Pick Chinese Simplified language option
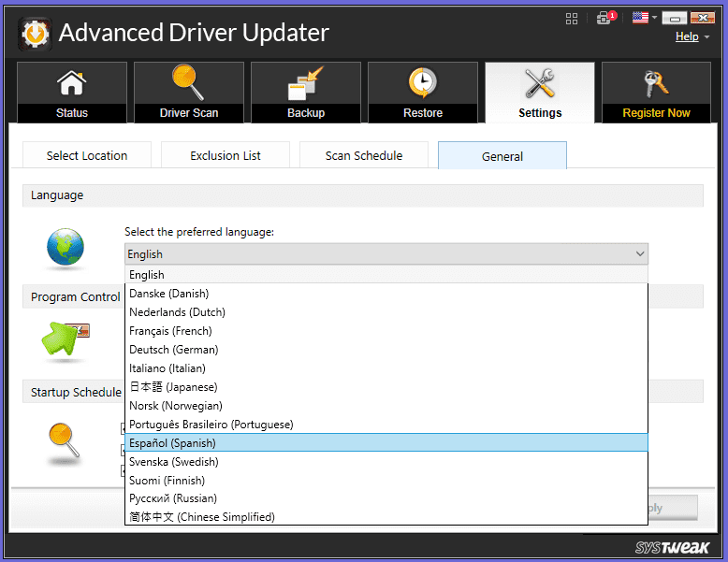 386,516
